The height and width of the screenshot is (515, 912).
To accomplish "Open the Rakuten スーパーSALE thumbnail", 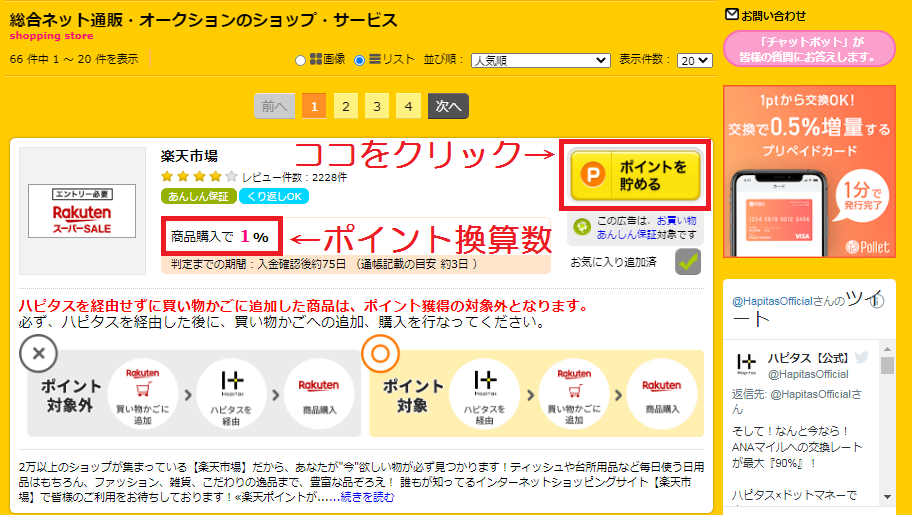I will pos(82,211).
